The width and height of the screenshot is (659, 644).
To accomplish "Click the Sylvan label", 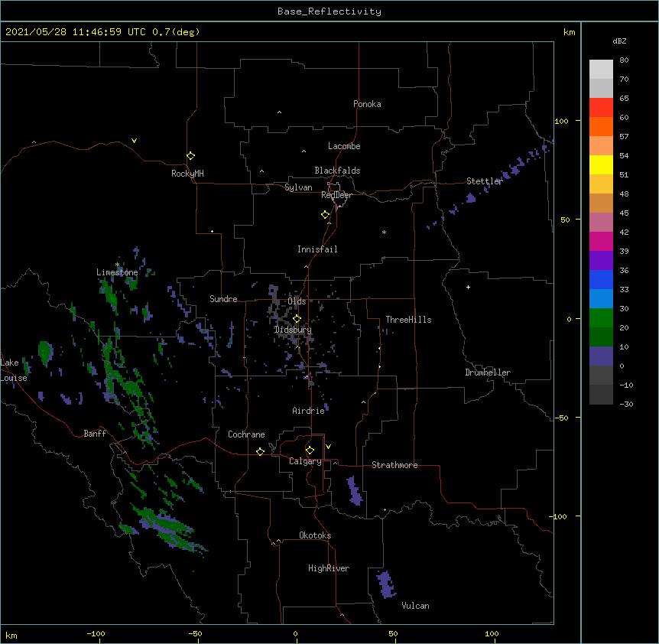I will click(x=298, y=188).
